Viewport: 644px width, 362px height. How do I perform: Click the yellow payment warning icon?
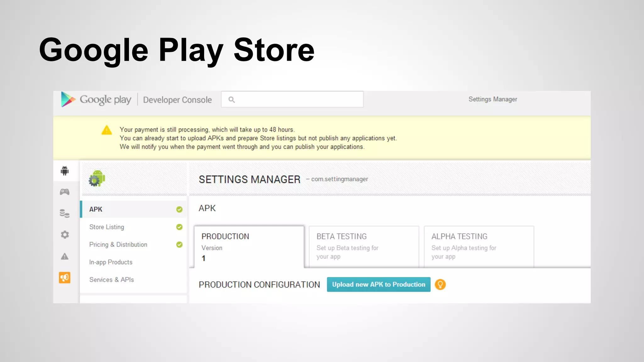pyautogui.click(x=107, y=130)
